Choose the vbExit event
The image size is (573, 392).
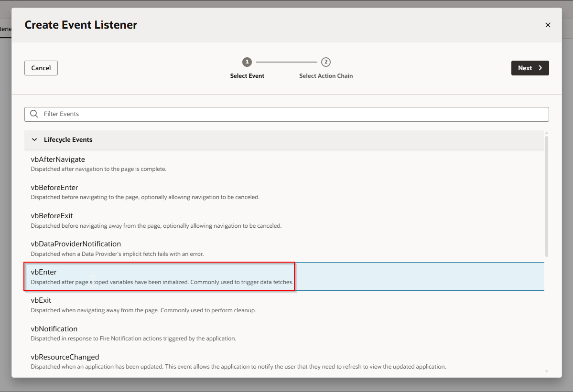point(41,300)
